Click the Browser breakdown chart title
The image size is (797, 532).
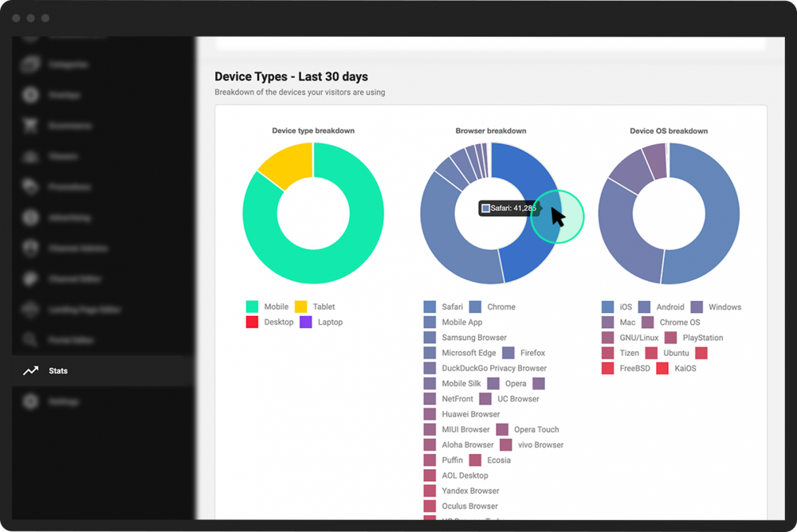(491, 131)
